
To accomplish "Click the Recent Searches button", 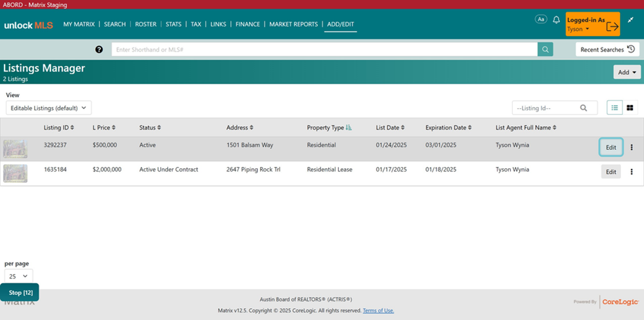I will 607,49.
